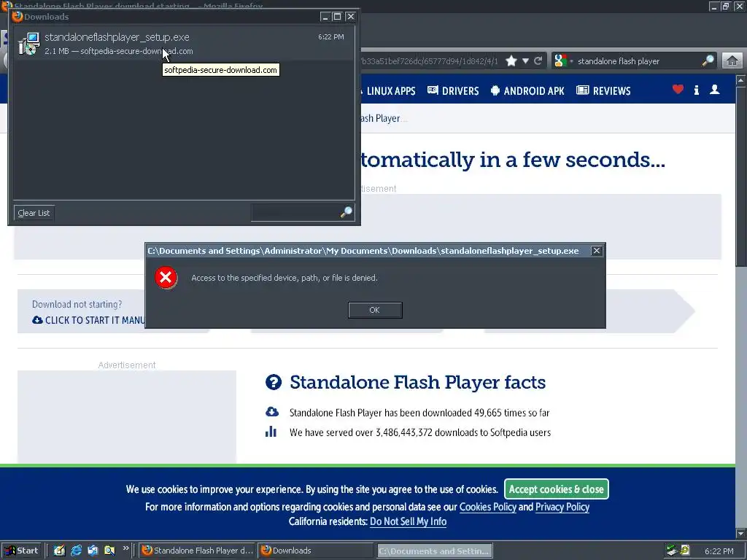
Task: Click the second system tray icon
Action: (x=685, y=551)
